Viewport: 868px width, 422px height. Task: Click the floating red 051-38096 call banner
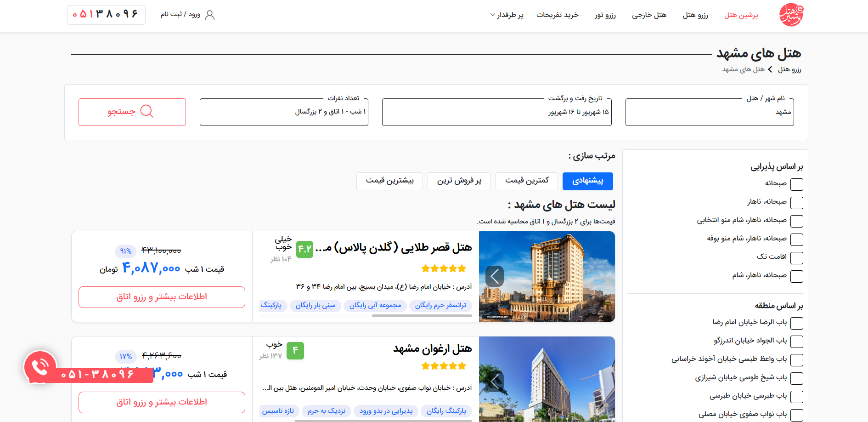pyautogui.click(x=98, y=375)
